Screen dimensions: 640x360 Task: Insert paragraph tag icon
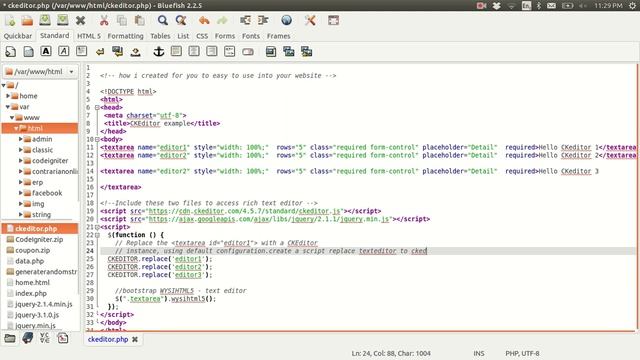coord(82,51)
